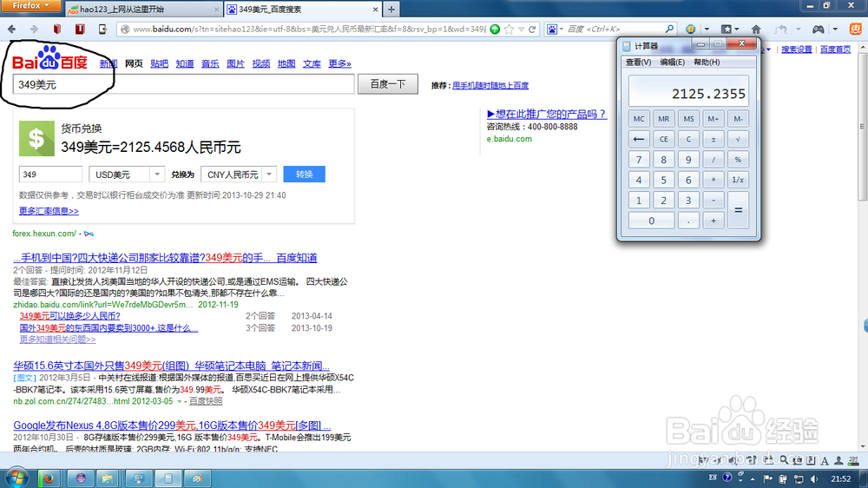Image resolution: width=868 pixels, height=488 pixels.
Task: Open calculator 查看(V) menu
Action: click(638, 63)
